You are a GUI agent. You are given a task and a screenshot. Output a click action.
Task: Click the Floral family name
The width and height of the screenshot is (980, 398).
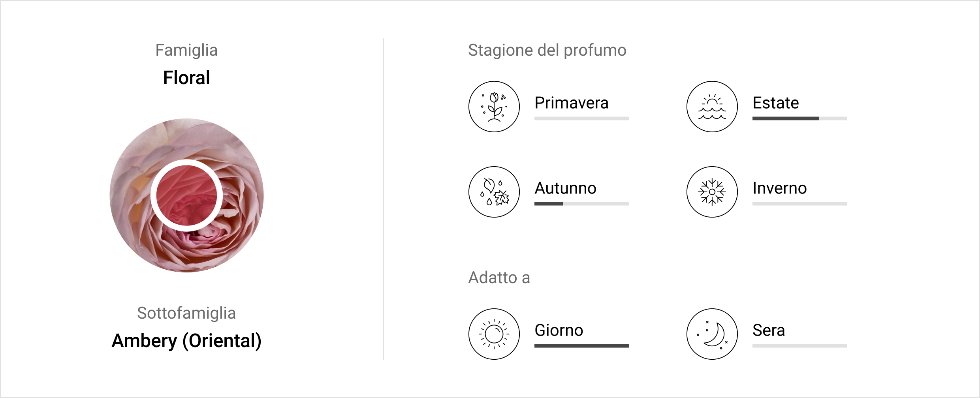186,78
